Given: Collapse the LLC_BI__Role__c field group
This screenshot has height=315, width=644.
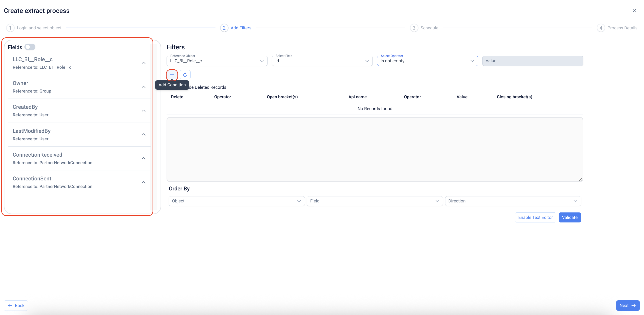Looking at the screenshot, I should pyautogui.click(x=143, y=63).
